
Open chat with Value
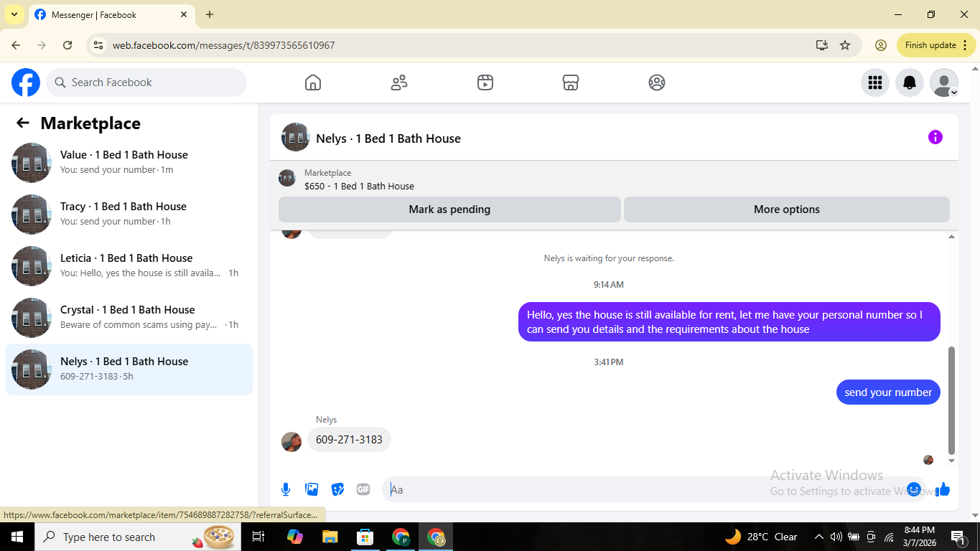pyautogui.click(x=129, y=163)
